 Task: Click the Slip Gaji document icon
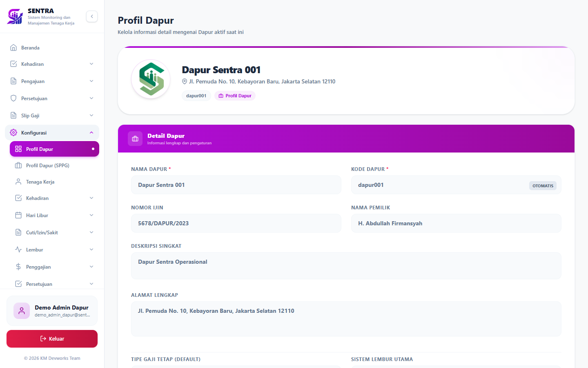tap(13, 115)
